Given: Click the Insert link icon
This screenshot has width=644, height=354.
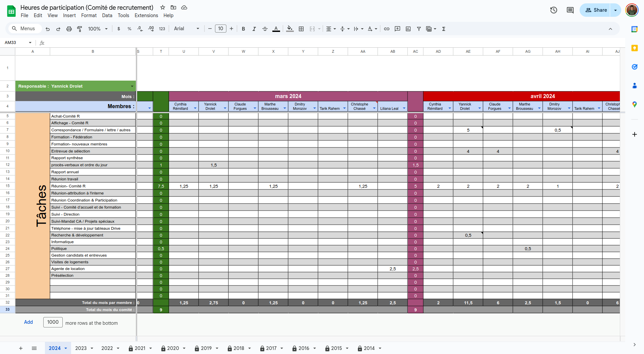Looking at the screenshot, I should [387, 29].
